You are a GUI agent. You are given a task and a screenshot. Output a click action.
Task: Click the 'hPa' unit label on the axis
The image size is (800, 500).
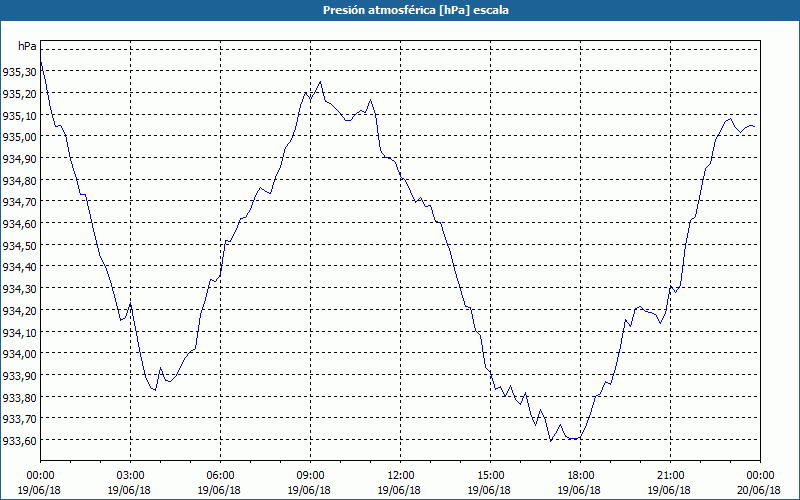pos(27,46)
